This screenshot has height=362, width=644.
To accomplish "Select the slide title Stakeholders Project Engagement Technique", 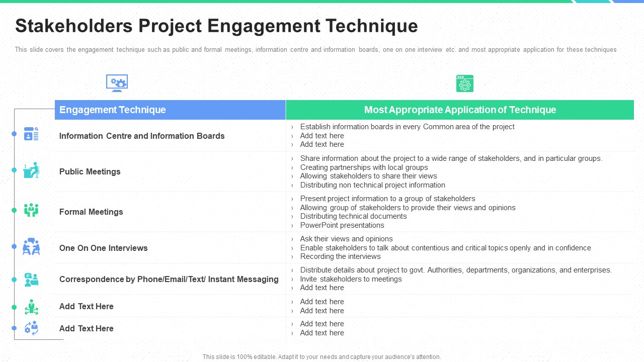I will pos(216,26).
